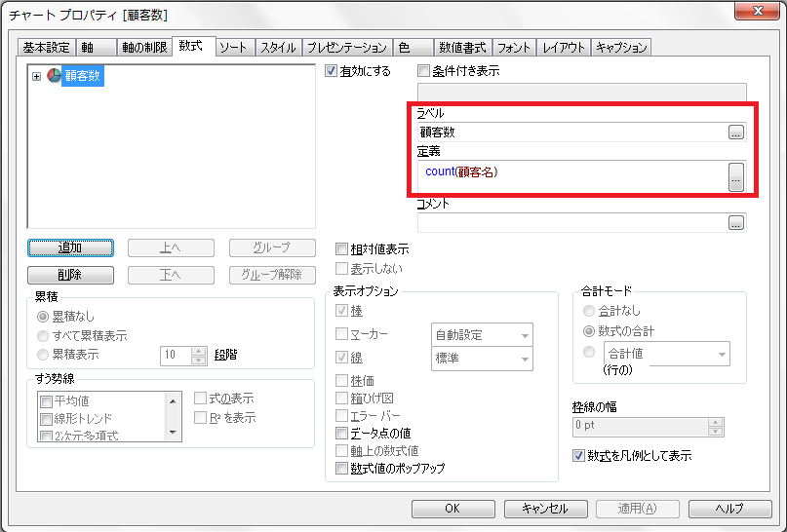Enable 相対値表示 checkbox
This screenshot has height=532, width=787.
(341, 249)
